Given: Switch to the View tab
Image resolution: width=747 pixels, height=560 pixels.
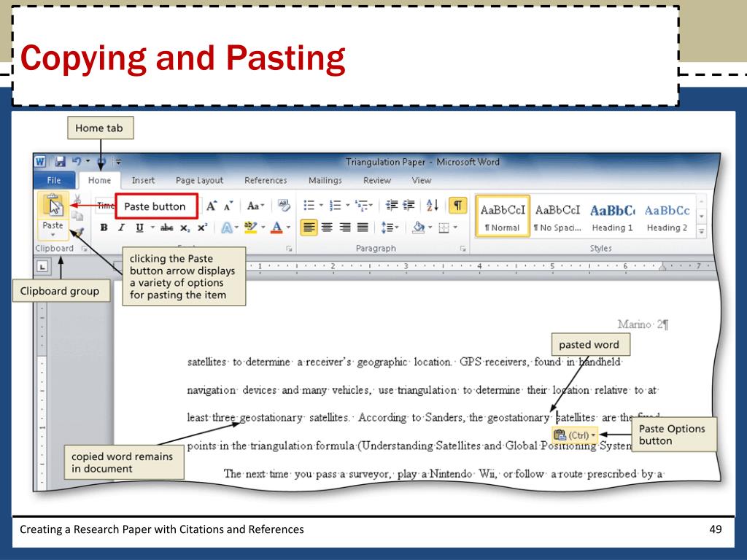Looking at the screenshot, I should click(421, 181).
